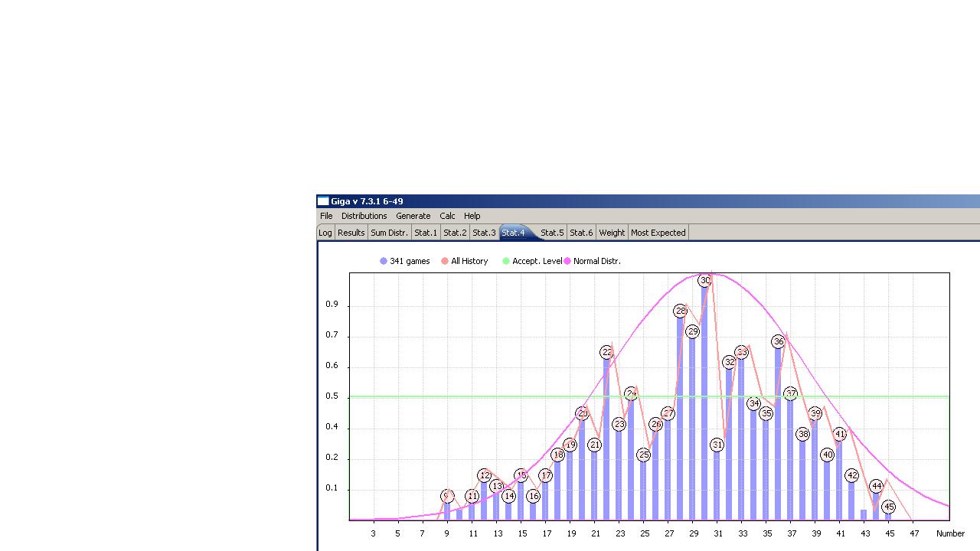Open the File menu
Screen dimensions: 980x551
point(326,216)
